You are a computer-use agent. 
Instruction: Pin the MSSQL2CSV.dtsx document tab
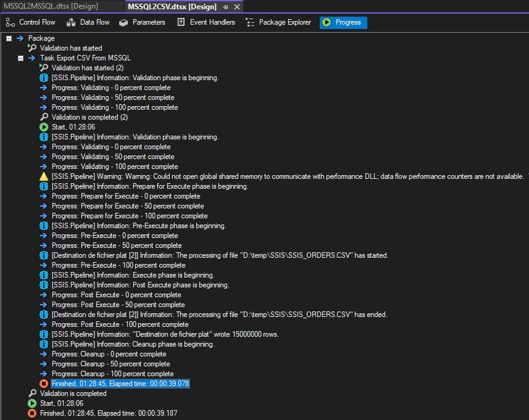[x=225, y=7]
